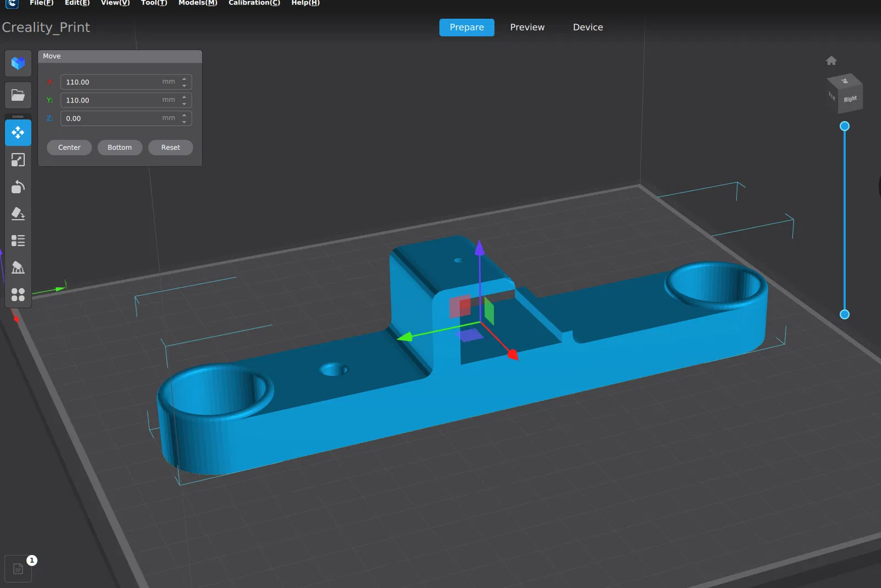The height and width of the screenshot is (588, 881).
Task: Switch to the Device tab
Action: point(588,28)
